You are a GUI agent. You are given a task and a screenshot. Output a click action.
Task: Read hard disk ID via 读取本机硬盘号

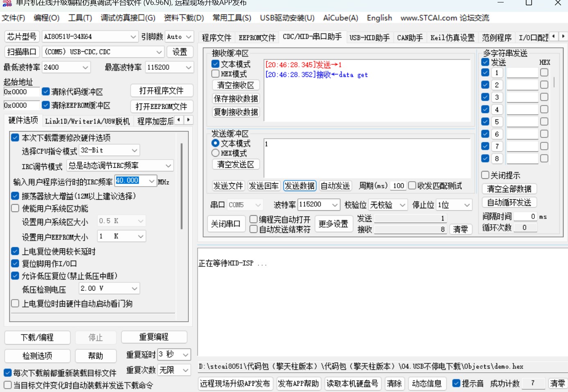[x=353, y=383]
